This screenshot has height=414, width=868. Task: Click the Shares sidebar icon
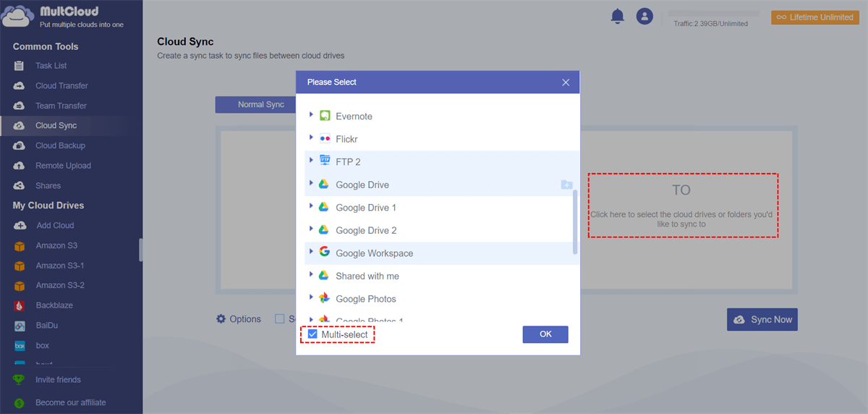tap(20, 186)
